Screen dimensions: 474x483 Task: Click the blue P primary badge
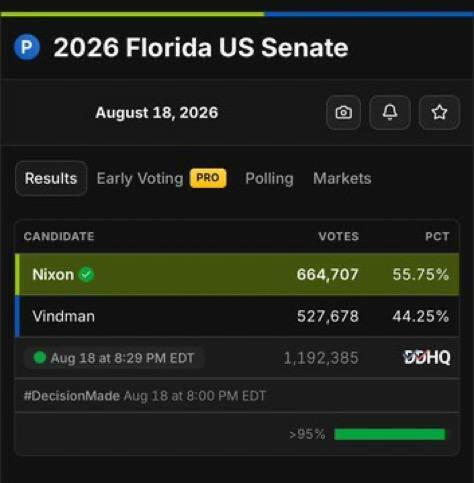[x=27, y=47]
